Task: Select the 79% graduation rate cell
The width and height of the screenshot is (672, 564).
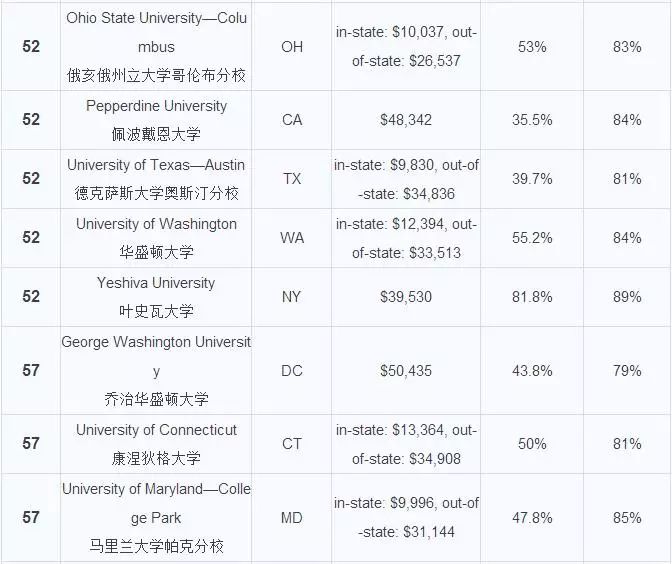Action: (x=627, y=371)
